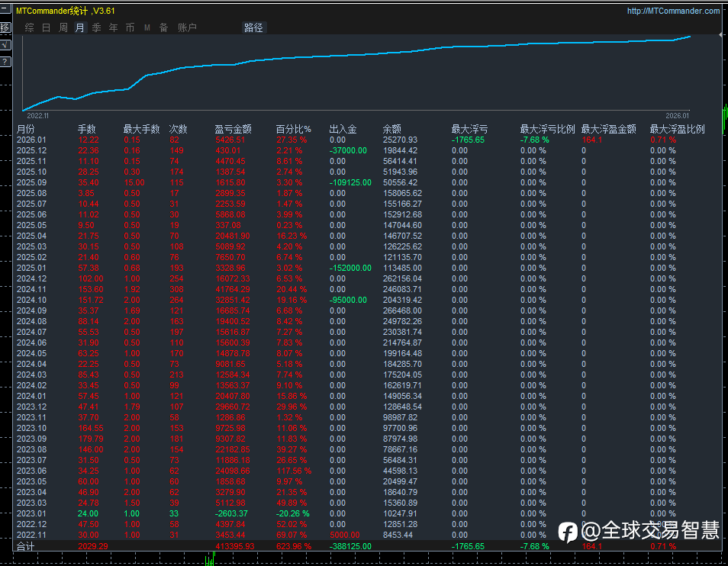Click total lots 2029.29

tap(93, 546)
